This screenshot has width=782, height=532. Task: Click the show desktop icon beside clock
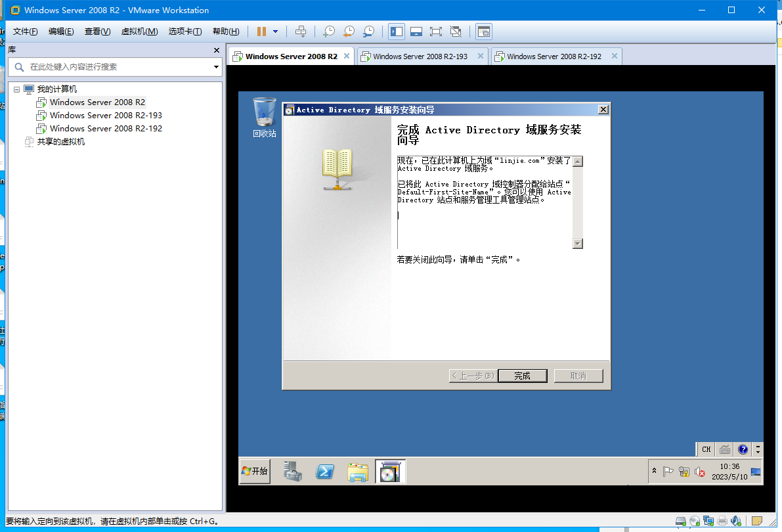(756, 472)
